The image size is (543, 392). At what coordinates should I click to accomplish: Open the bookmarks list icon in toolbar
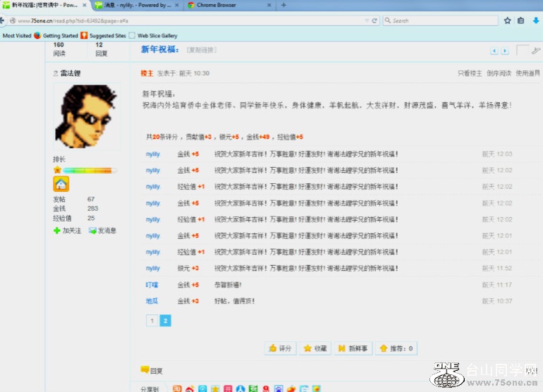click(x=521, y=20)
